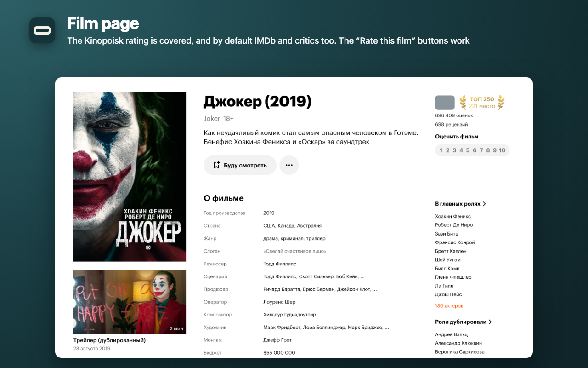
Task: Add film via Буду смотреть button
Action: 240,165
